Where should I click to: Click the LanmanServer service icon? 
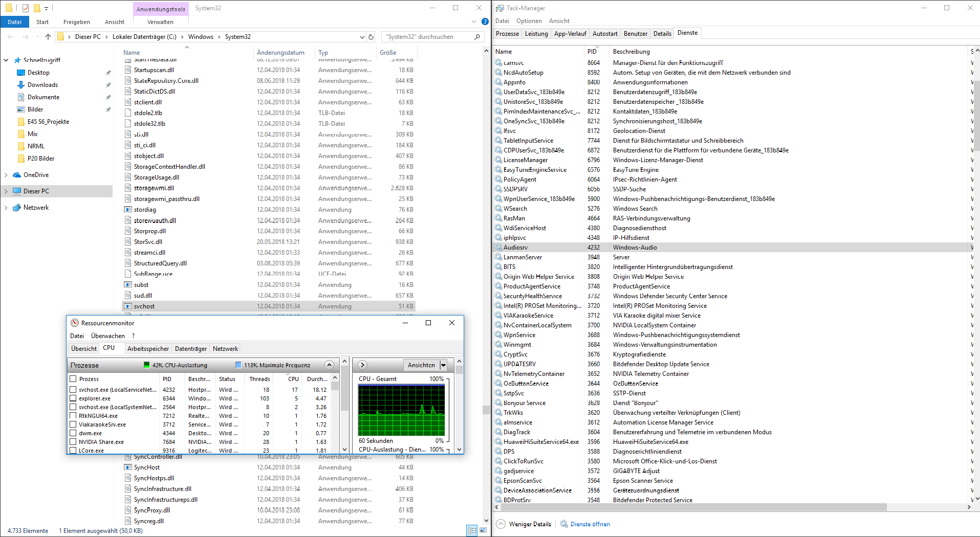(498, 257)
